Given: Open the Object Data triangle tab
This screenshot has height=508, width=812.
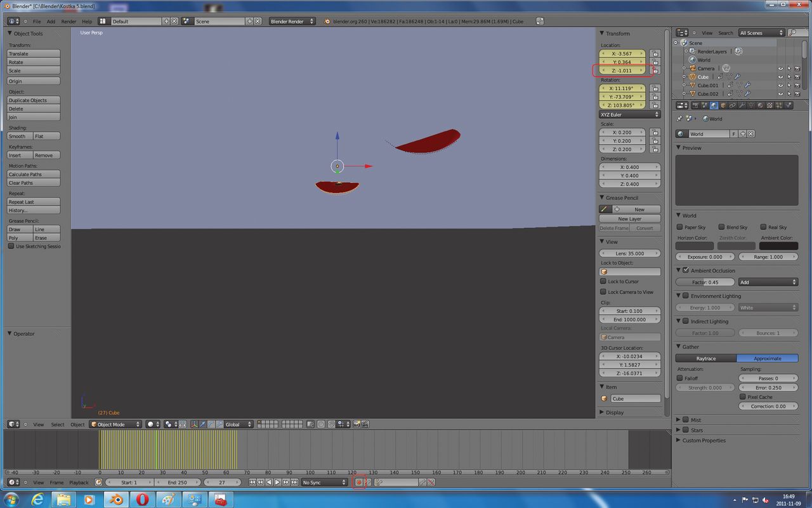Looking at the screenshot, I should point(750,105).
